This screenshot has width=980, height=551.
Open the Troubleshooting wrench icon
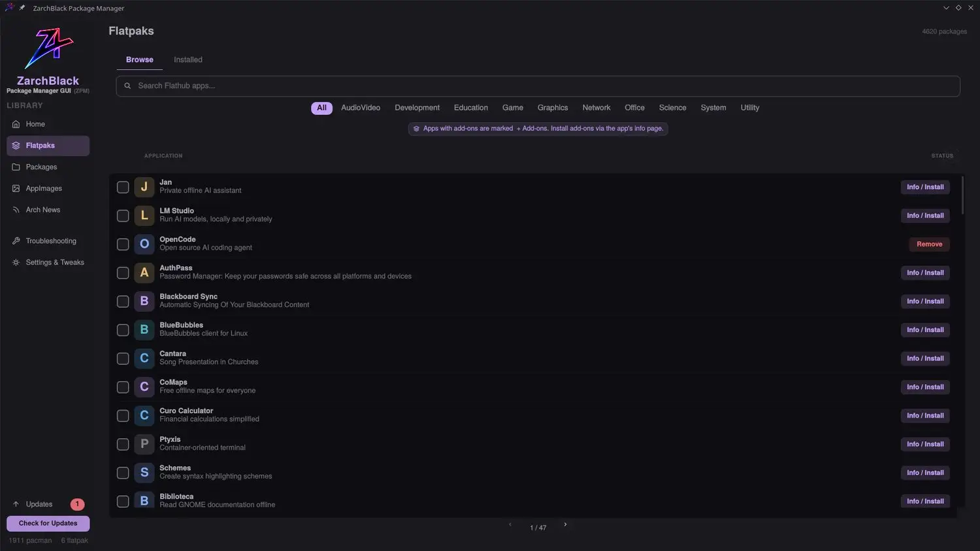[x=16, y=241]
